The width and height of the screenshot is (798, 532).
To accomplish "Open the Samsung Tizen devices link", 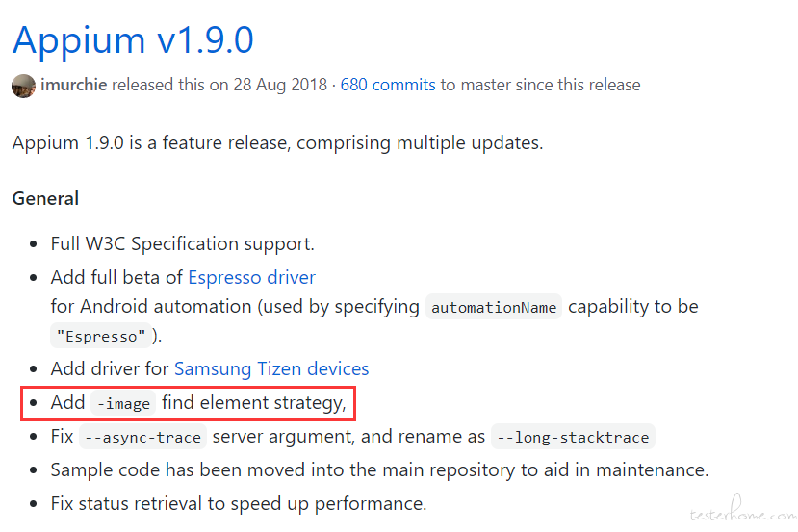I will (271, 368).
